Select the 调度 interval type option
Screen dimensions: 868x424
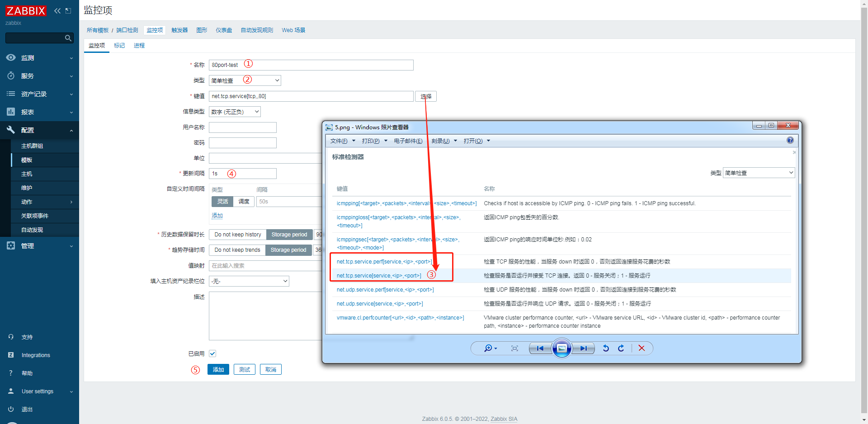click(x=244, y=202)
